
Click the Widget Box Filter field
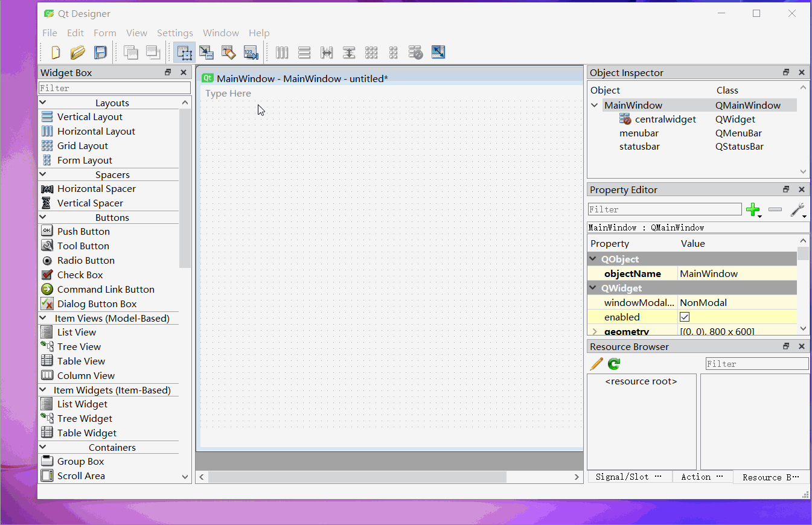pyautogui.click(x=115, y=88)
